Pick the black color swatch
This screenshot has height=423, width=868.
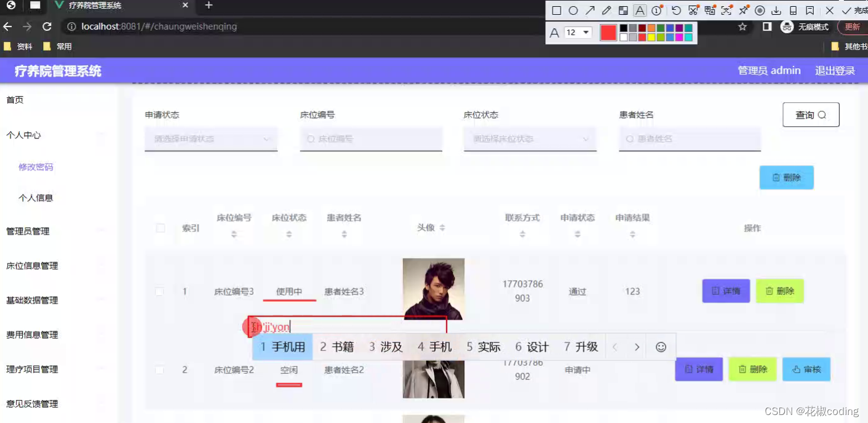coord(623,28)
